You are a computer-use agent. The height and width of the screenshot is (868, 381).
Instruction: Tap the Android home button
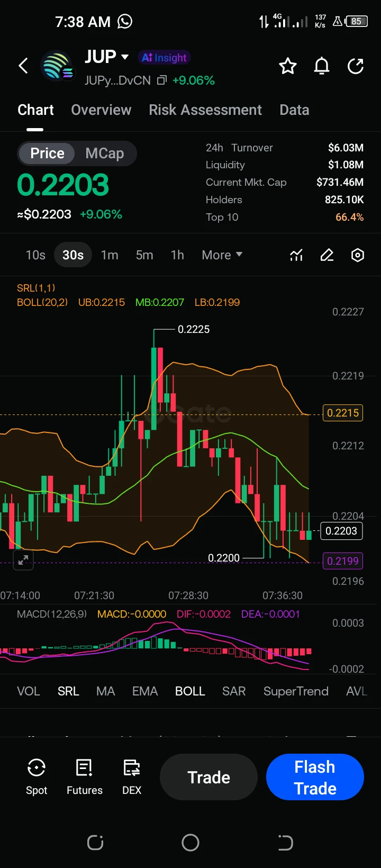[x=190, y=843]
